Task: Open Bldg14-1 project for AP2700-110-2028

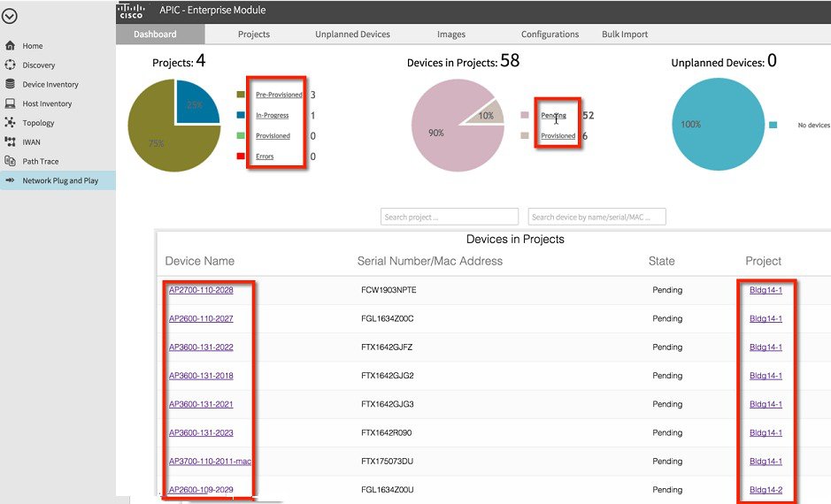Action: (x=766, y=290)
